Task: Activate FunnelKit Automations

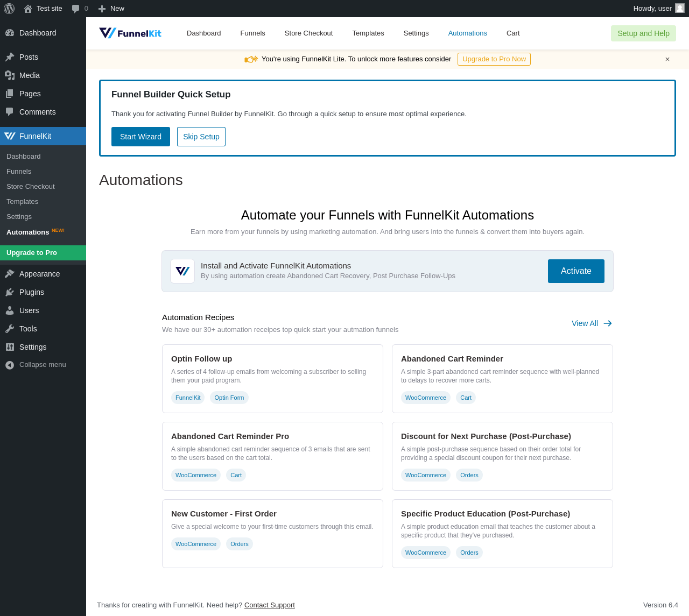Action: [x=576, y=271]
